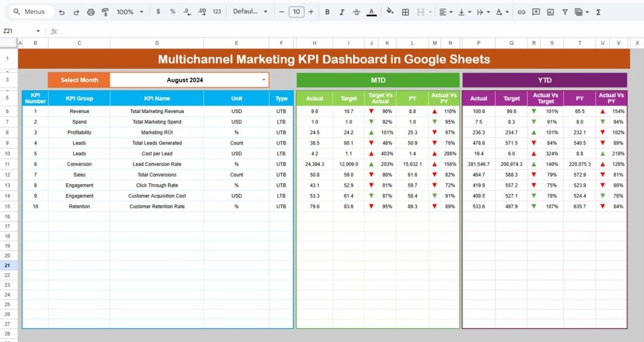Apply fill color with paint bucket
The height and width of the screenshot is (342, 644).
coord(390,12)
